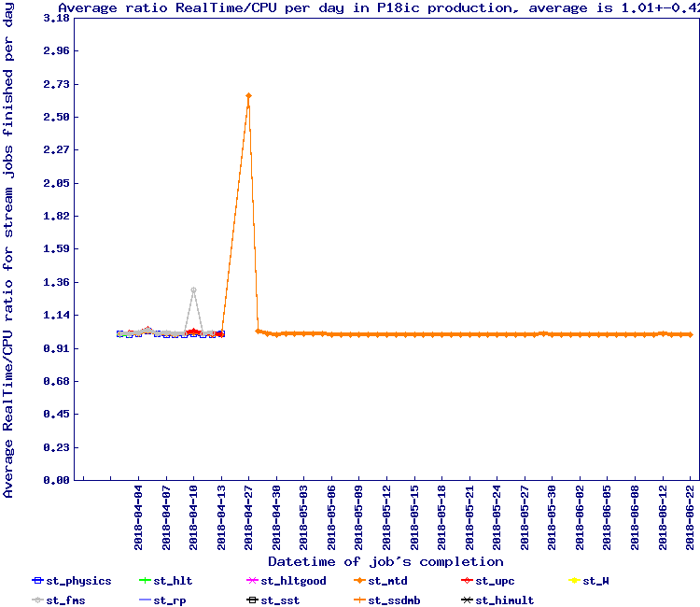Click the 2018-04-13 date label
The width and height of the screenshot is (700, 607).
(221, 517)
